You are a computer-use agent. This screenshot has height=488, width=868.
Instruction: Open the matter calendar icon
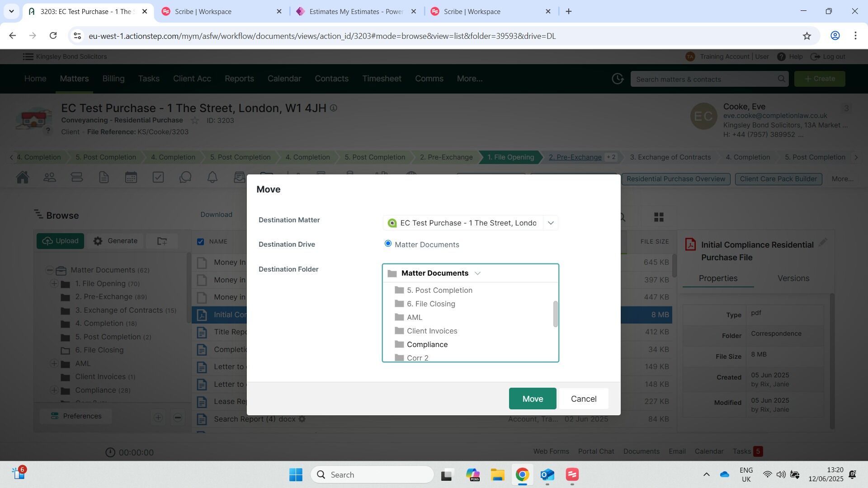coord(131,178)
